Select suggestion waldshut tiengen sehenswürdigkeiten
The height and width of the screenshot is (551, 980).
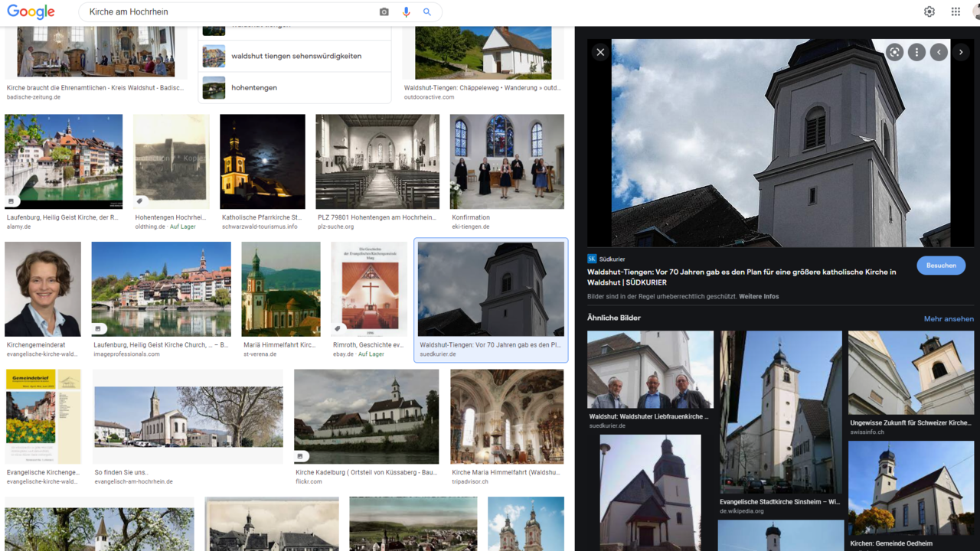(295, 56)
